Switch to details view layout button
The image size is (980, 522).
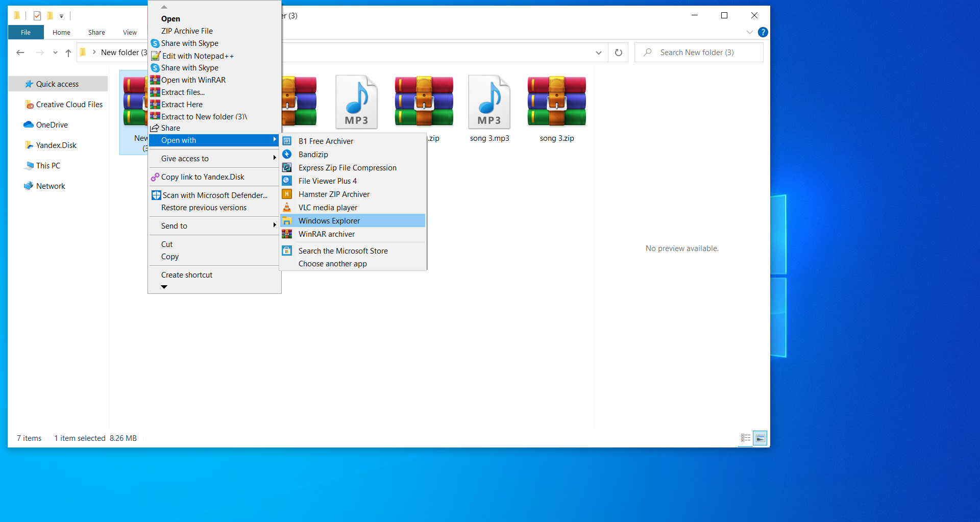[x=746, y=438]
